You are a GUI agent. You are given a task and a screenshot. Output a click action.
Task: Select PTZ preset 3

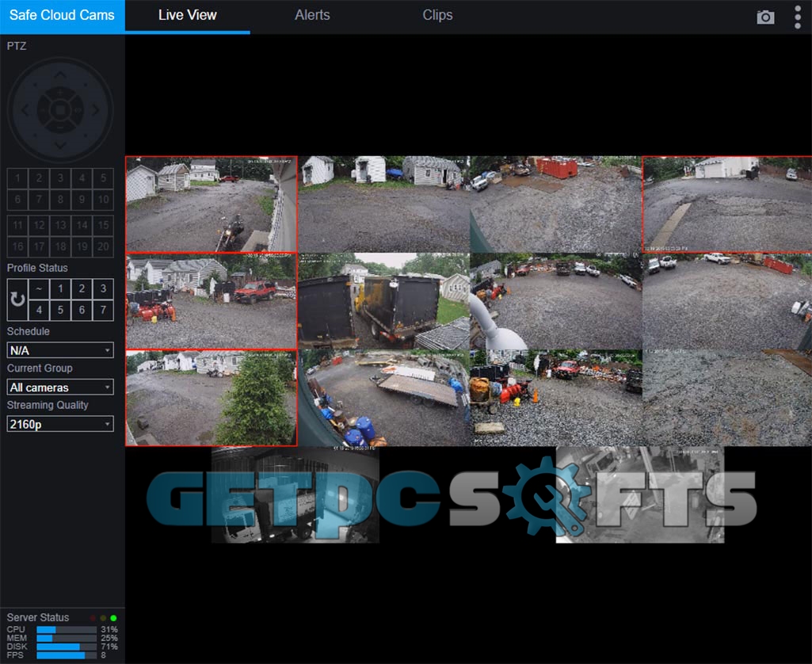point(60,178)
